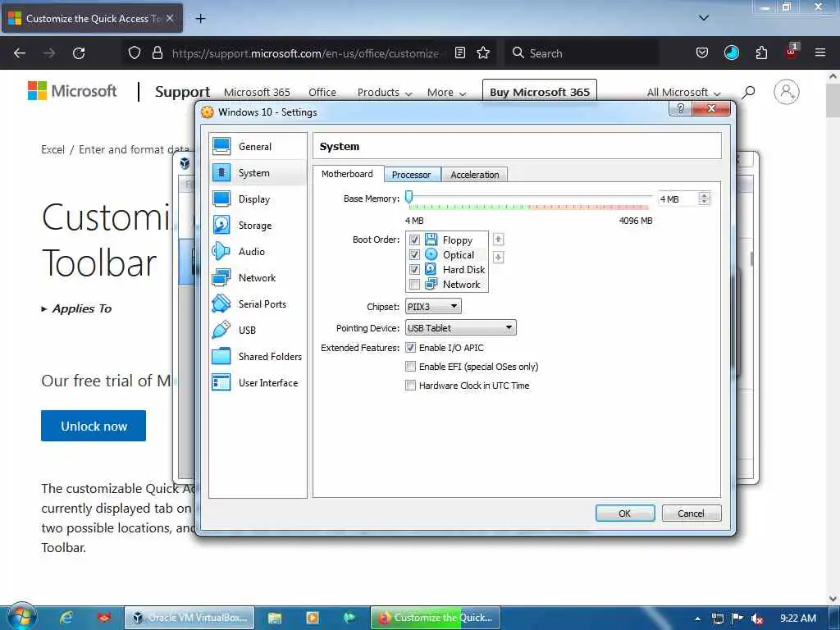840x630 pixels.
Task: Open a new Firefox tab
Action: [200, 18]
